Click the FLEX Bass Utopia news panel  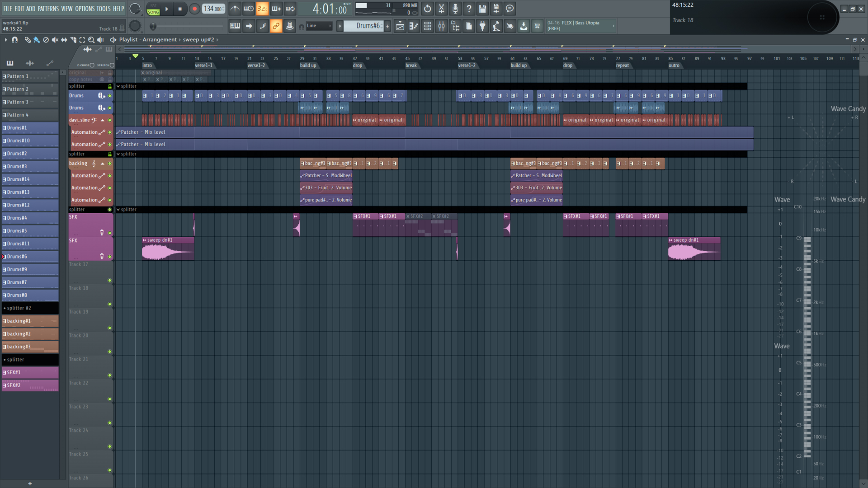pos(580,26)
